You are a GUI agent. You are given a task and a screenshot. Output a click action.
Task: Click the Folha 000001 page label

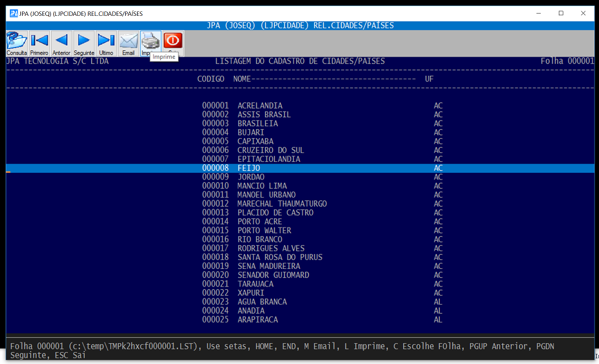click(x=567, y=61)
